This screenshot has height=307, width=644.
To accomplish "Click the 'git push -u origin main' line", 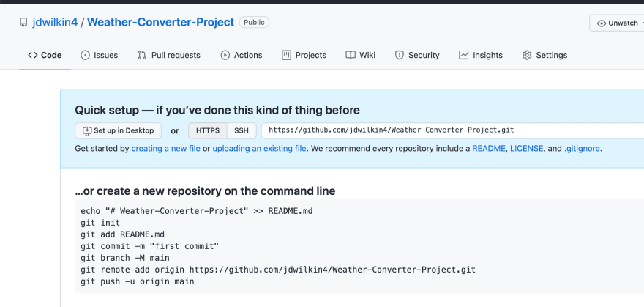I will 137,282.
